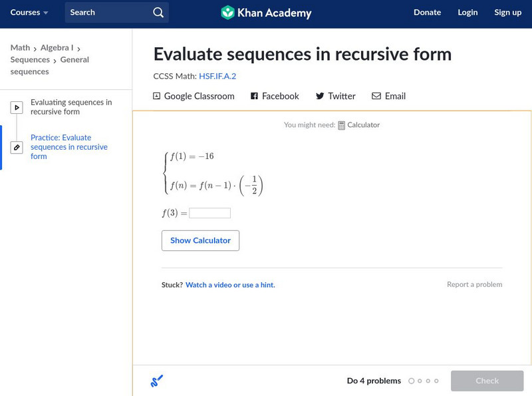The width and height of the screenshot is (532, 396).
Task: Click the Calculator label text
Action: click(x=363, y=125)
